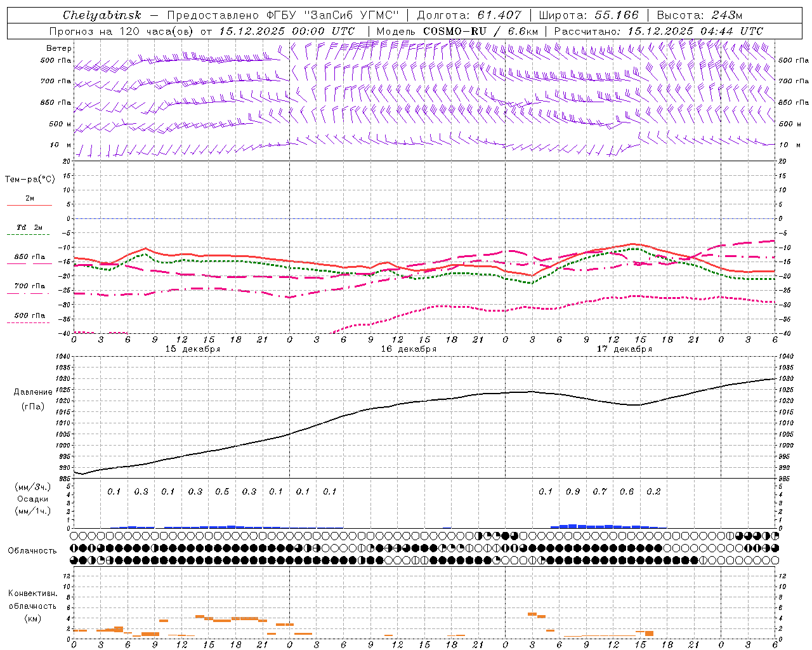This screenshot has height=650, width=812.
Task: Click the Облачность cloud cover label
Action: click(32, 551)
